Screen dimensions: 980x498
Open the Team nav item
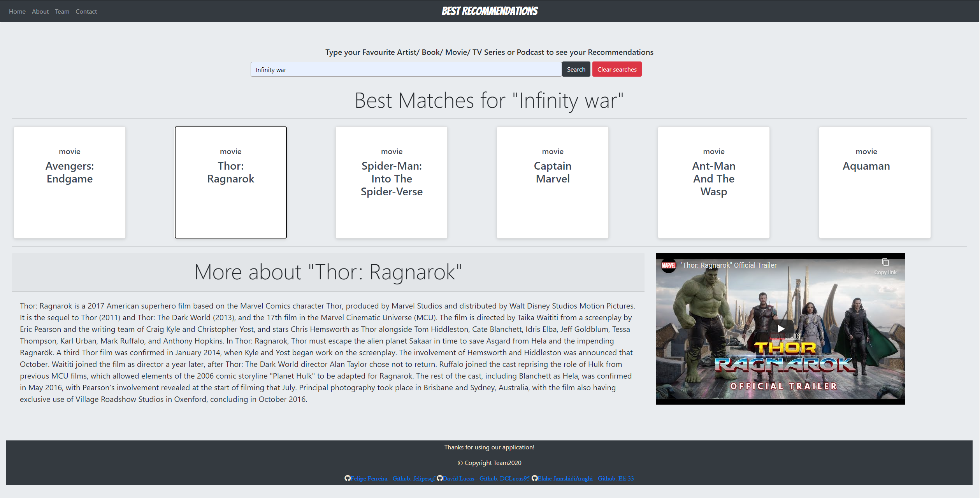click(62, 12)
